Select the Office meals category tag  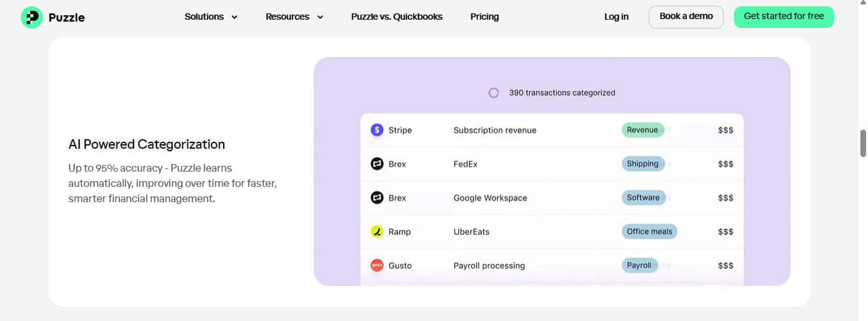[x=649, y=231]
